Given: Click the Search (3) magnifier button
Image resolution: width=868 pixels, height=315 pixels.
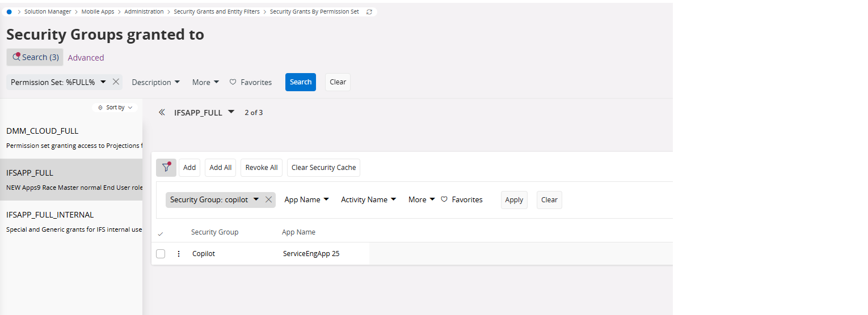Looking at the screenshot, I should (x=35, y=57).
